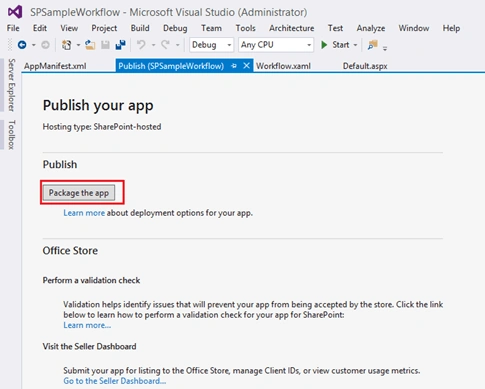Screen dimensions: 485x389
Task: Click the Undo arrow icon
Action: pos(141,45)
